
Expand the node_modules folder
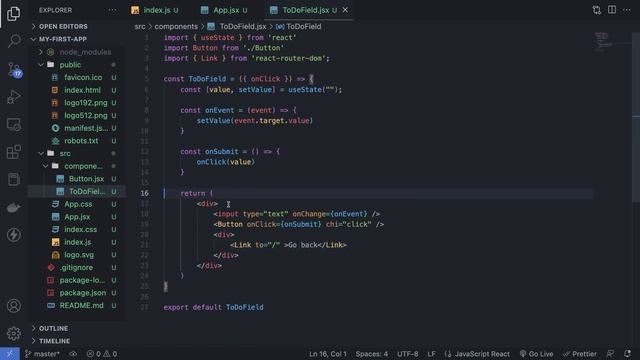77,52
